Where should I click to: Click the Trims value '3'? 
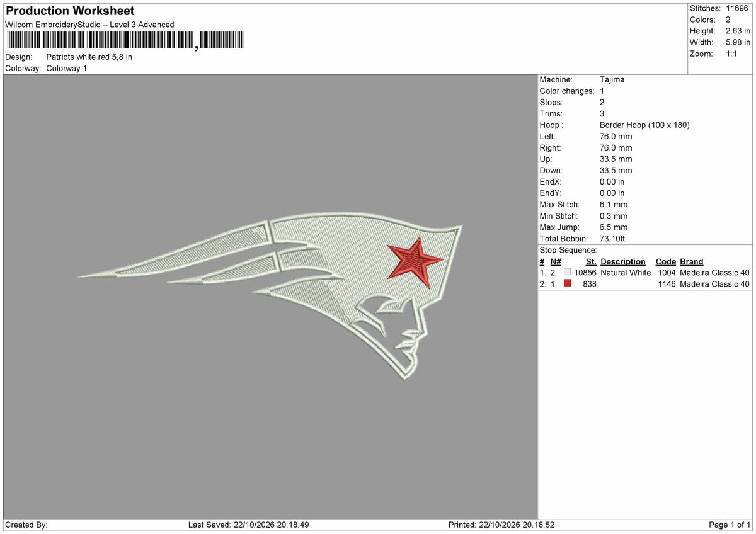click(x=602, y=114)
